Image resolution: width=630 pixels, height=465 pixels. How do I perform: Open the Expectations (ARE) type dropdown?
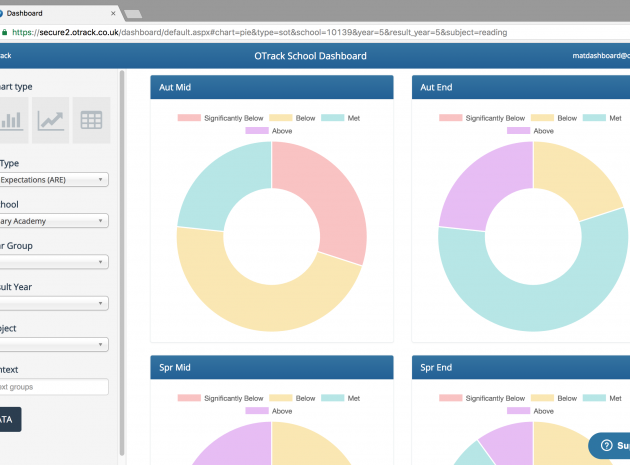click(x=54, y=180)
